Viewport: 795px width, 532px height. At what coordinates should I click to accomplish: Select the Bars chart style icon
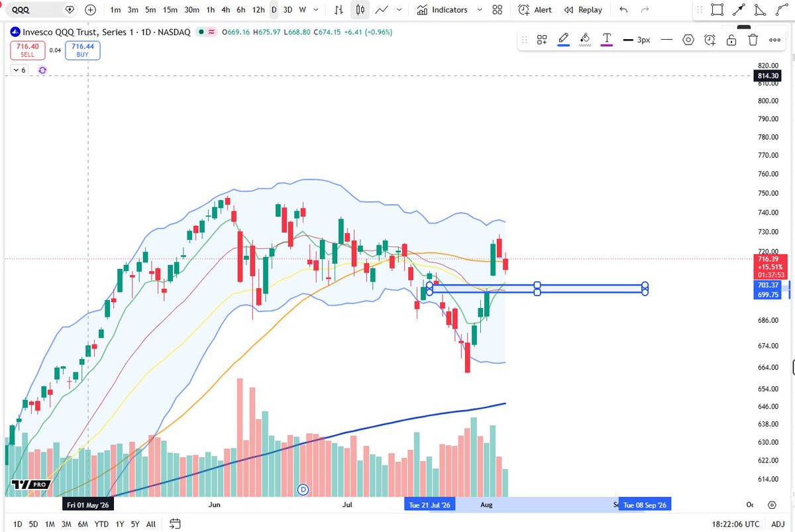click(339, 10)
